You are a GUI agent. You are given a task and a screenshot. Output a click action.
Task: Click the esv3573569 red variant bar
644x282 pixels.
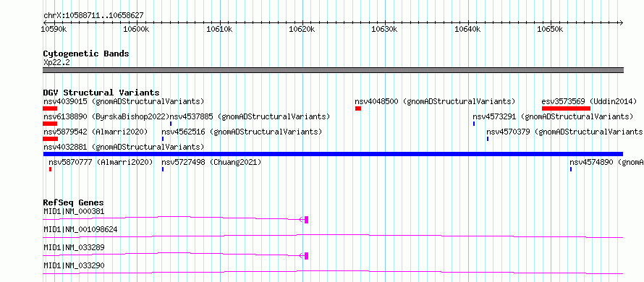click(566, 108)
